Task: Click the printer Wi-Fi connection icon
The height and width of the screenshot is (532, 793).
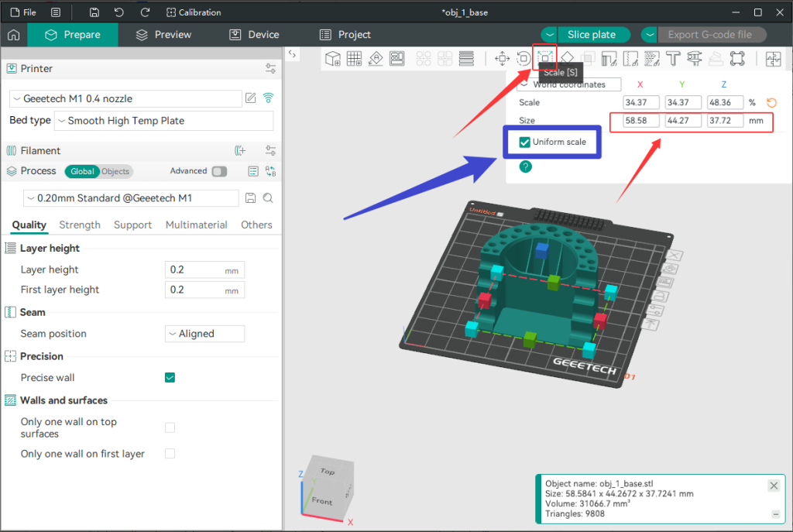Action: 268,98
